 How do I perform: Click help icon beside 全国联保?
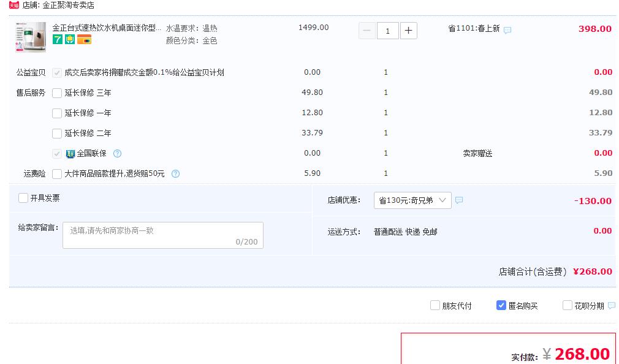[117, 154]
